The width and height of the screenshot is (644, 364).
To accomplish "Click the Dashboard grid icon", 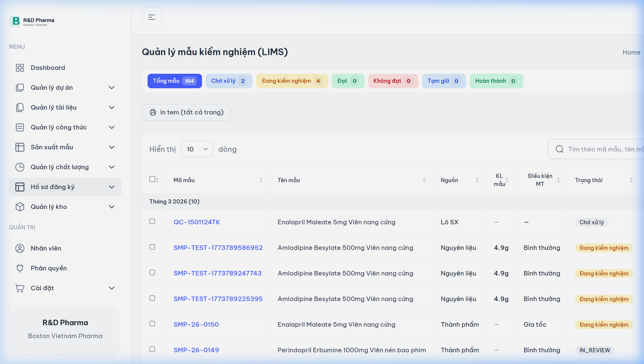I will [20, 68].
